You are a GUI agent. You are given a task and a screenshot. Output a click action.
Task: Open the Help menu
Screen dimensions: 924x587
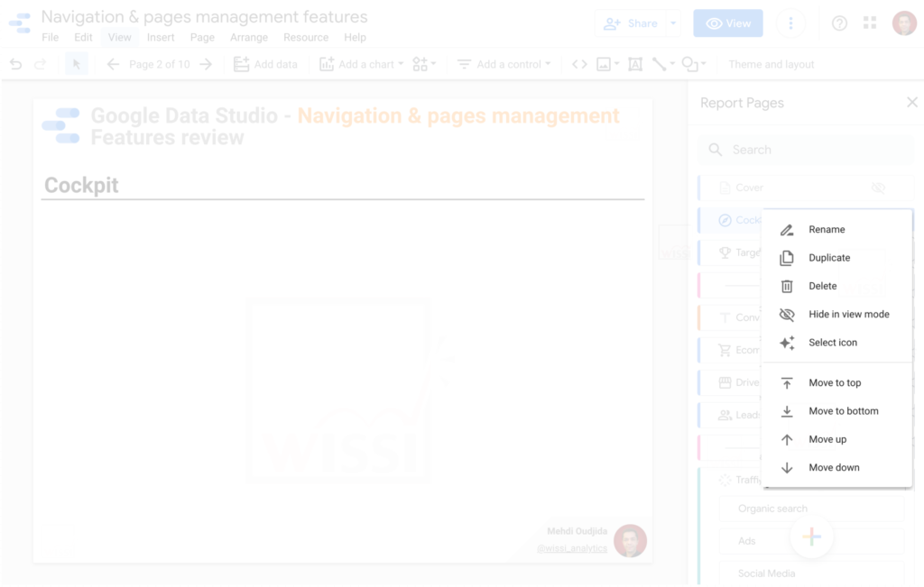pyautogui.click(x=355, y=37)
